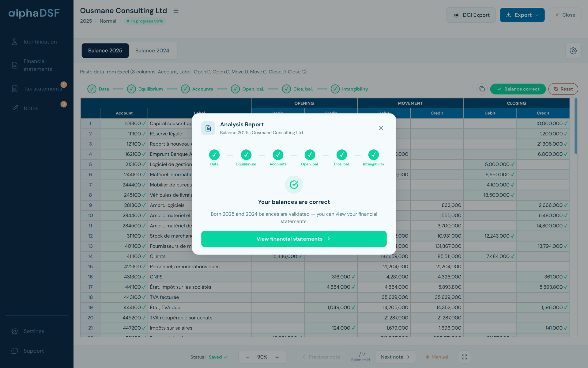
Task: Open Tax statements in the sidebar
Action: coord(37,89)
